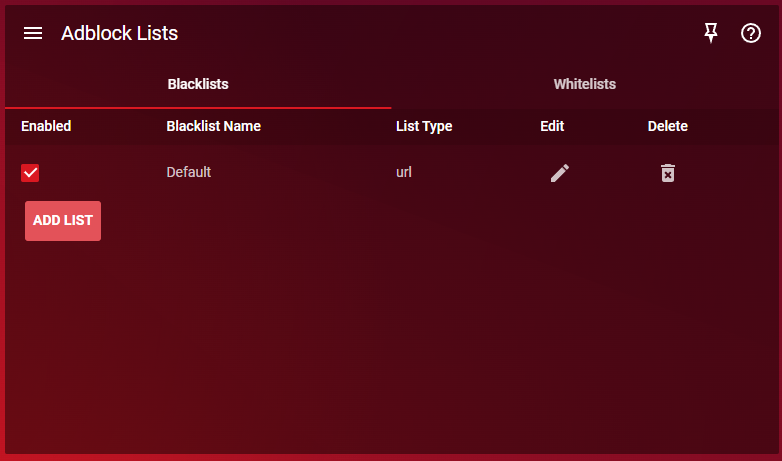Click empty area below the ADD LIST button
The image size is (782, 461).
63,330
